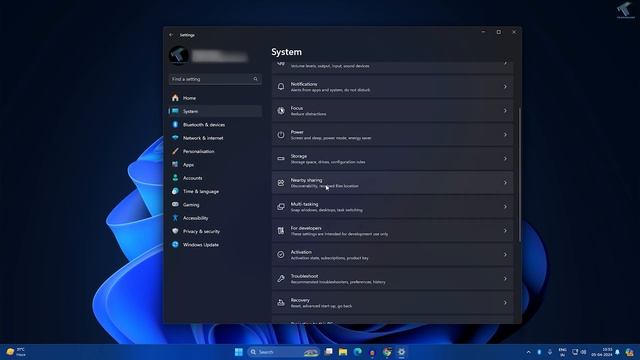The width and height of the screenshot is (640, 360).
Task: Expand Nearby sharing row chevron
Action: pyautogui.click(x=505, y=183)
